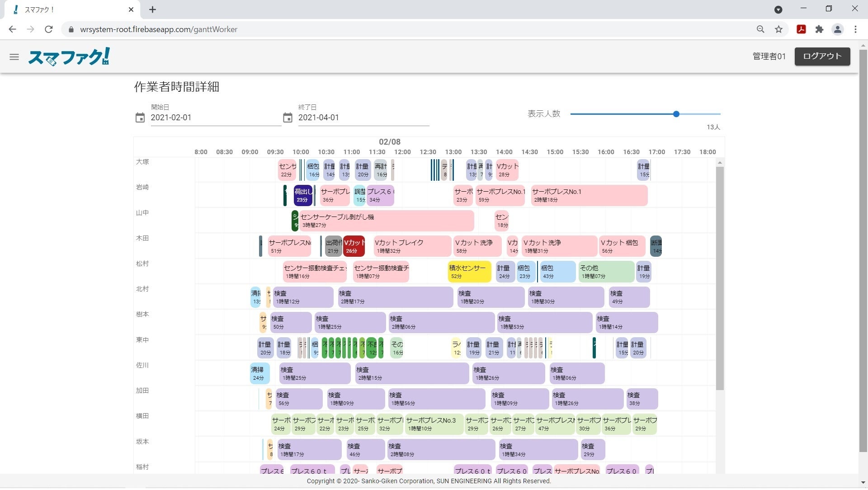Screen dimensions: 868x490
Task: Click the Adobe Acrobat extension icon
Action: tap(801, 29)
